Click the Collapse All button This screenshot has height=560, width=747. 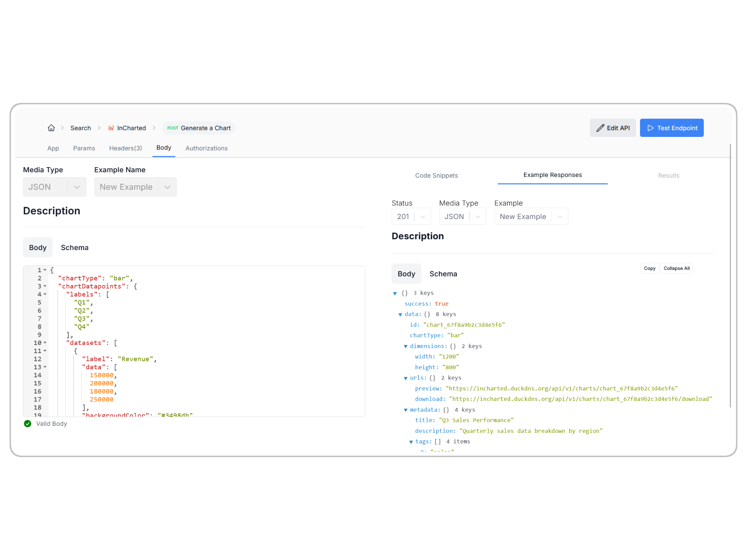tap(676, 268)
